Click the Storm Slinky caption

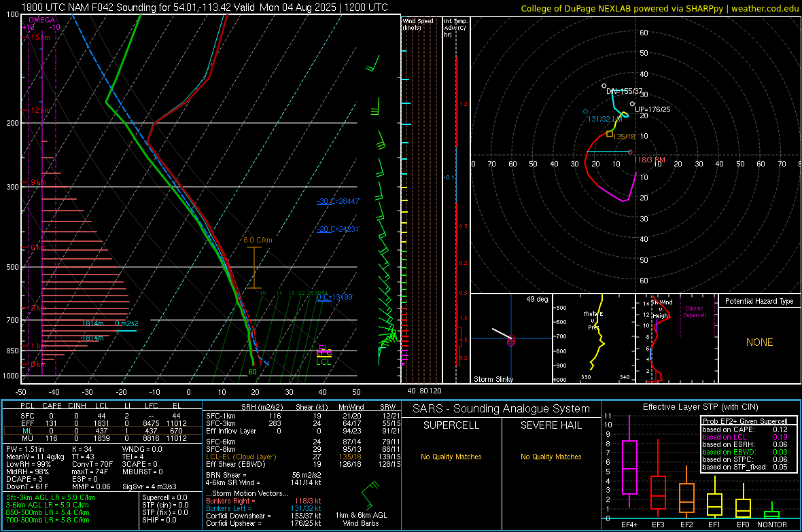[493, 379]
